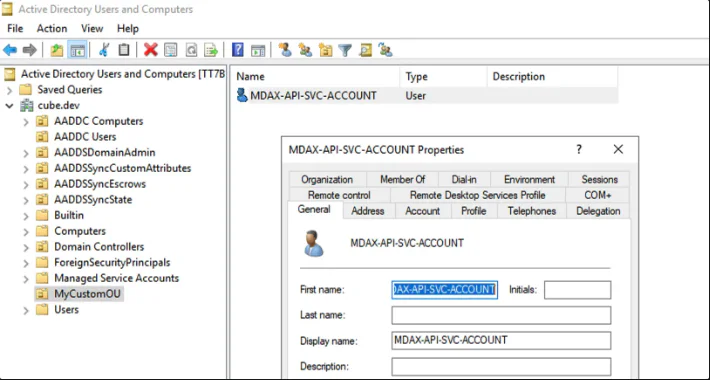Click the Back arrow toolbar icon
710x380 pixels.
tap(10, 50)
